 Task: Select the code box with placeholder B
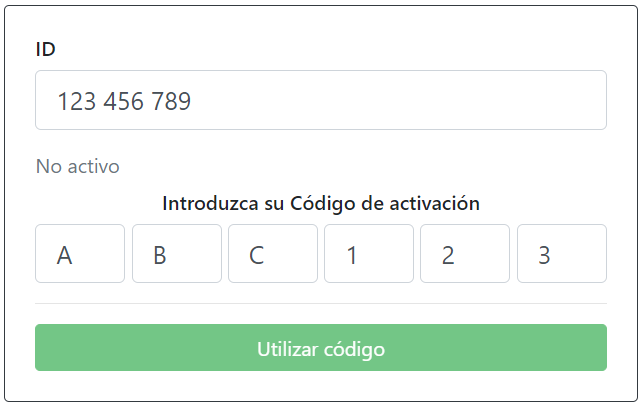tap(176, 254)
